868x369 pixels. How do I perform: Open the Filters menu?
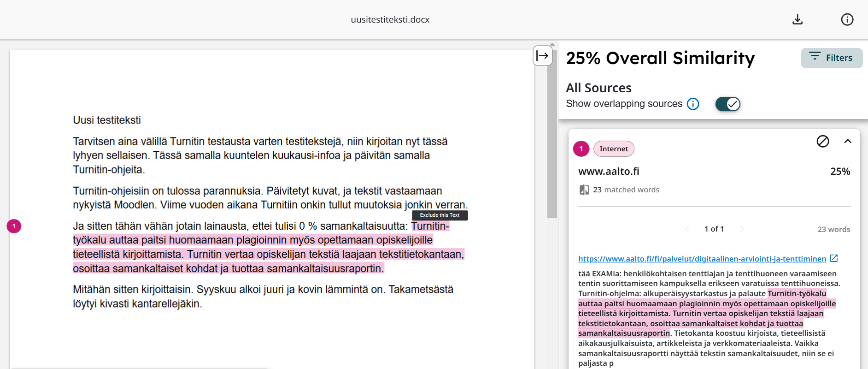[x=831, y=58]
